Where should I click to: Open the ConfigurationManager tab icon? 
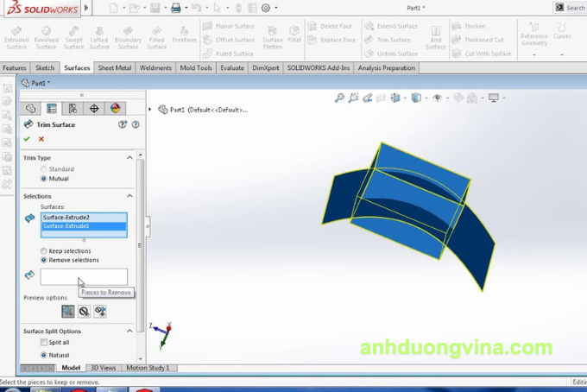click(73, 109)
